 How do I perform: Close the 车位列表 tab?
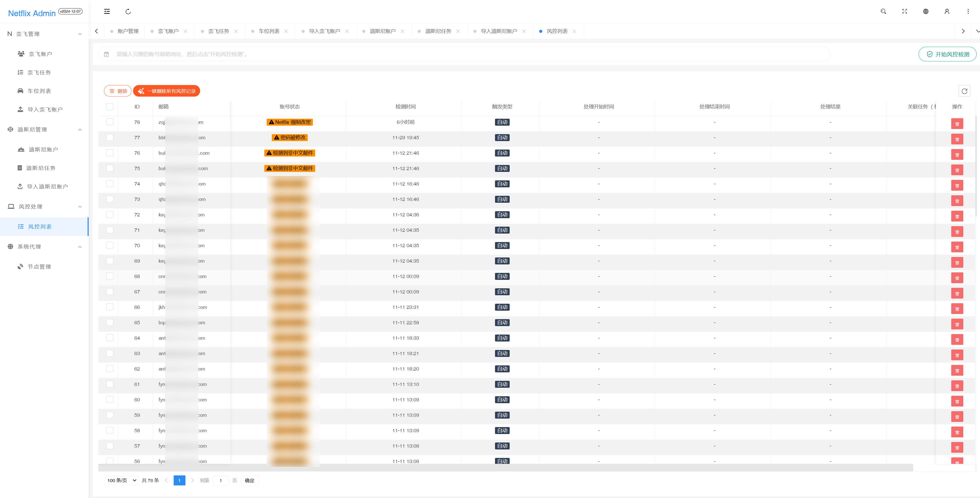click(x=286, y=31)
